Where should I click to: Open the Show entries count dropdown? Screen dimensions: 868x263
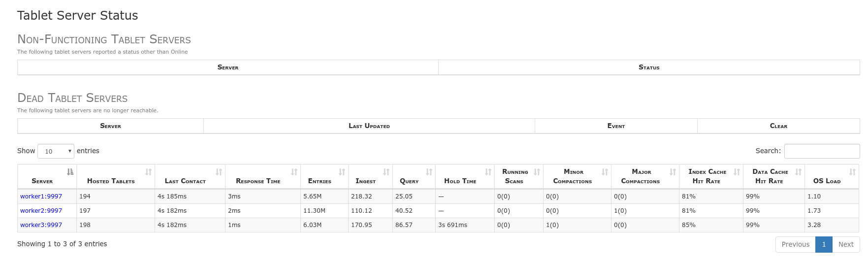point(56,151)
